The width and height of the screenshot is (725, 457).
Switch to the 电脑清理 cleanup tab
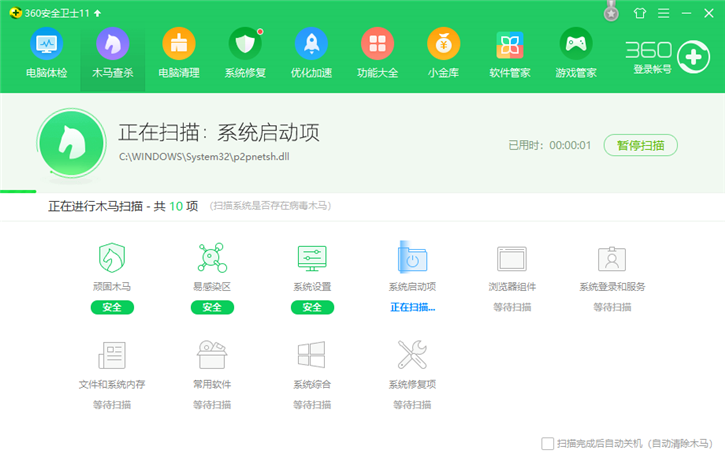tap(178, 53)
